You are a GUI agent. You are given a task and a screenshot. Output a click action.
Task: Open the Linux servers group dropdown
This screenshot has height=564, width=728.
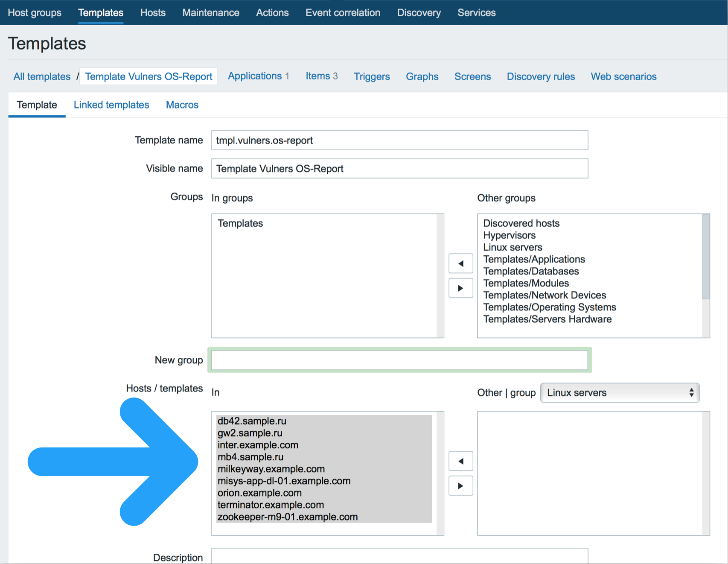(x=619, y=392)
